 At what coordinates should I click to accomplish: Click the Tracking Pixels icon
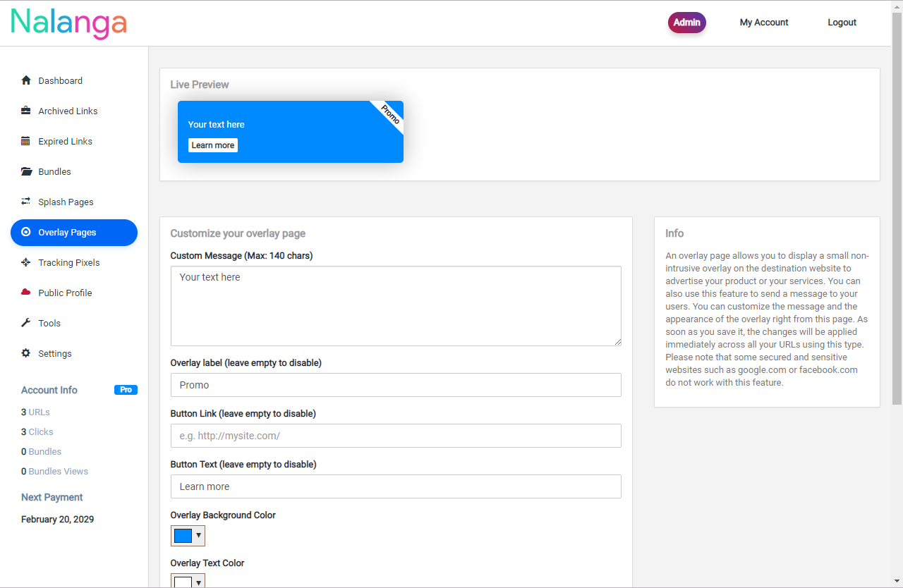(26, 262)
